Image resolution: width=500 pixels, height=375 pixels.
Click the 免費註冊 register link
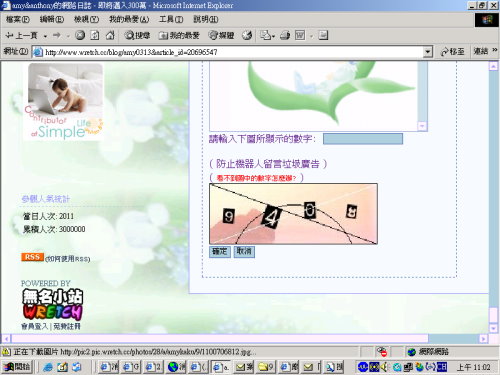point(67,326)
